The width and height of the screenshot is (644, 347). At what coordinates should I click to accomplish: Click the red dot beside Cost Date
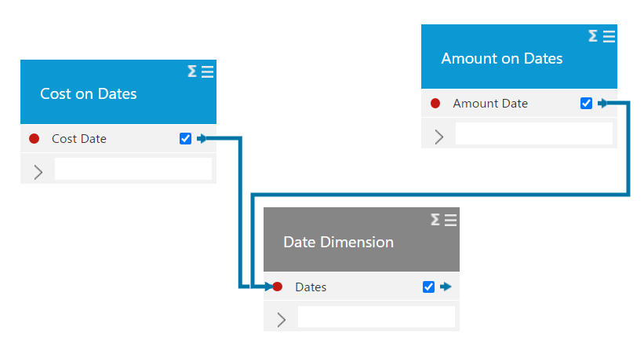[34, 138]
